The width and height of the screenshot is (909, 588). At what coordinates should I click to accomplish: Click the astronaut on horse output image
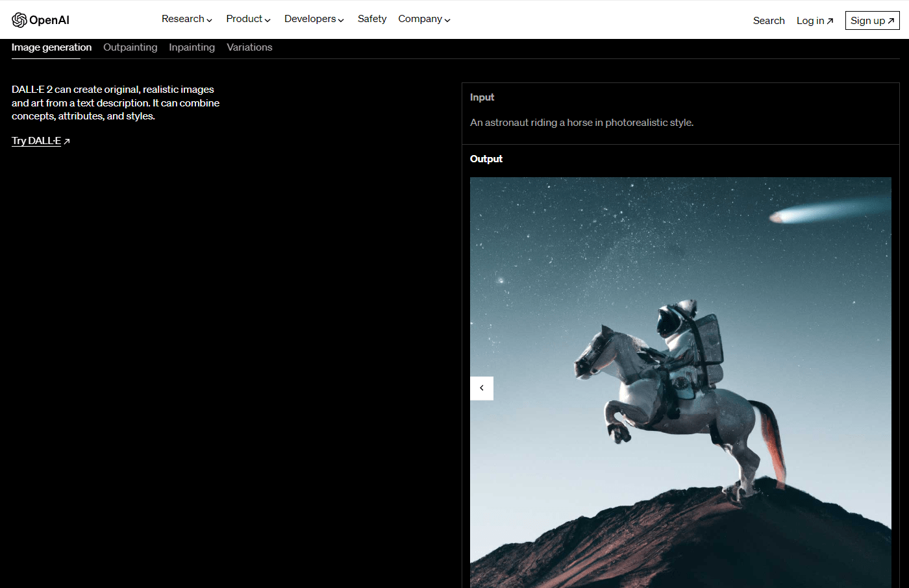pyautogui.click(x=680, y=382)
